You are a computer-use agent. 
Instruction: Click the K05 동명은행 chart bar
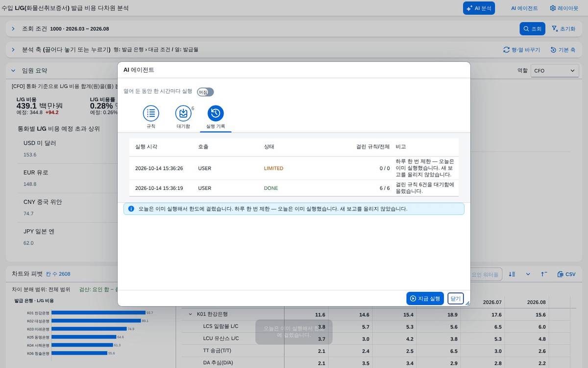pyautogui.click(x=84, y=337)
